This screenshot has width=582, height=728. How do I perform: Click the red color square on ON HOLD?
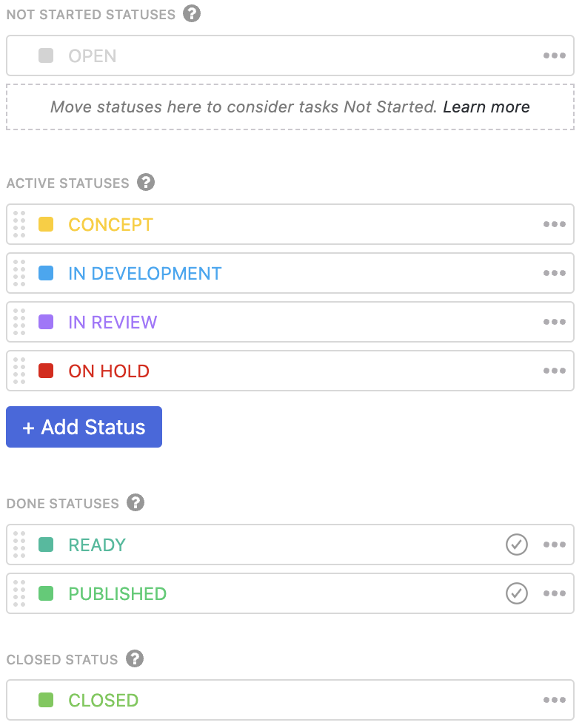pyautogui.click(x=46, y=370)
